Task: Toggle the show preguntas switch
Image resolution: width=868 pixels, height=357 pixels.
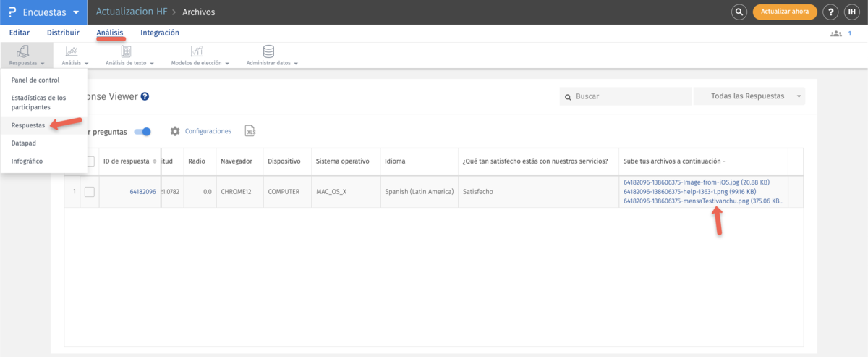Action: coord(142,132)
